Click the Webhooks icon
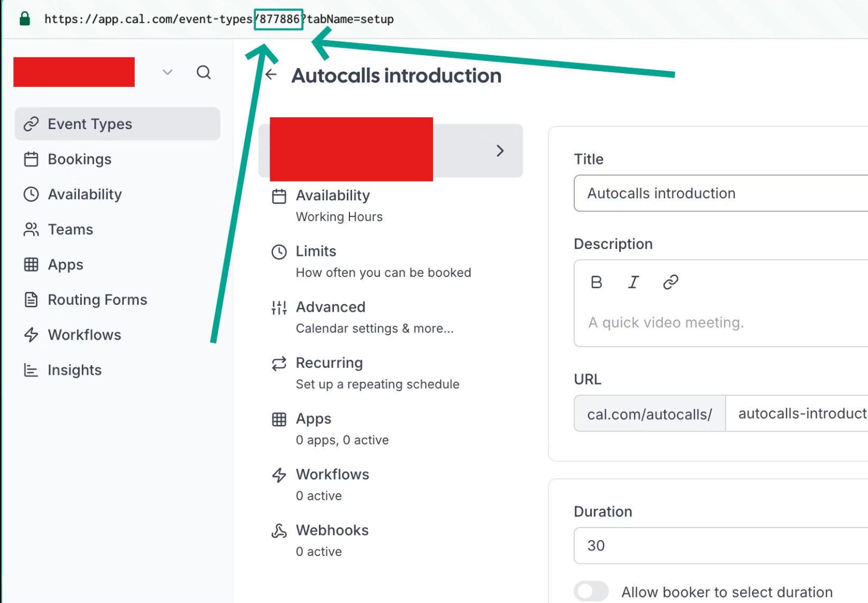868x603 pixels. [x=279, y=531]
